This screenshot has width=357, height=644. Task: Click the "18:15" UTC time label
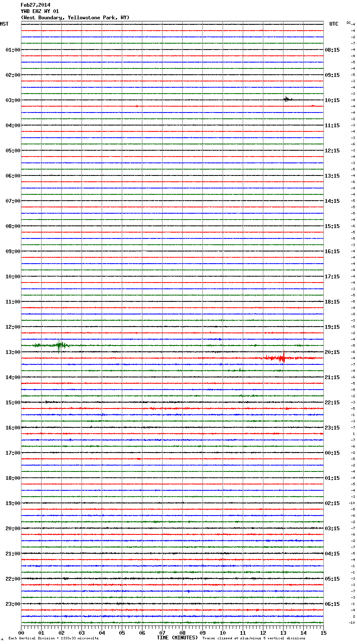pyautogui.click(x=332, y=302)
